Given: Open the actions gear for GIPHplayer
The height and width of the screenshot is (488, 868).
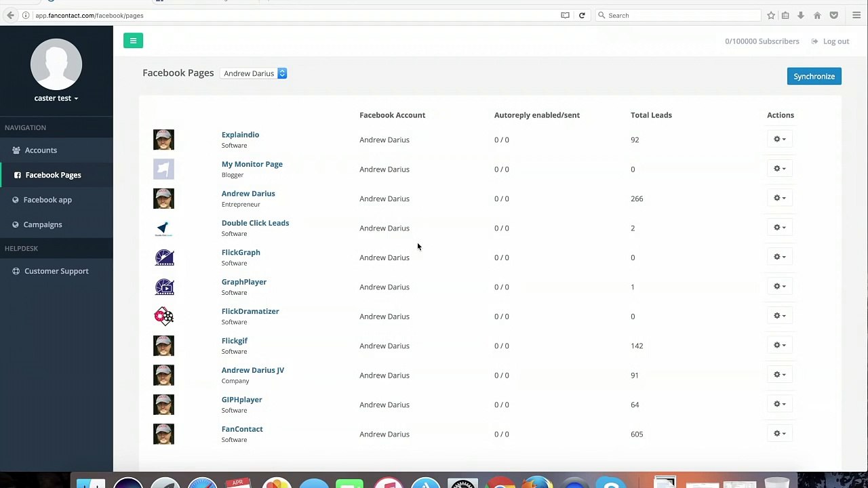Looking at the screenshot, I should (x=780, y=404).
